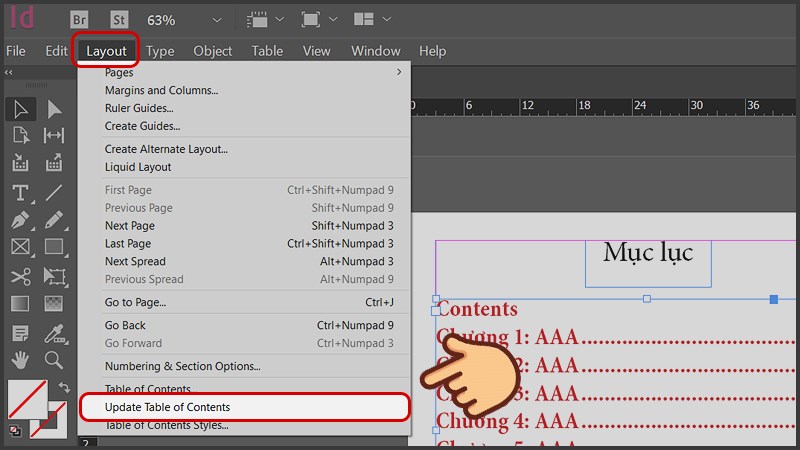This screenshot has width=800, height=450.
Task: Open the Window menu
Action: [x=376, y=51]
